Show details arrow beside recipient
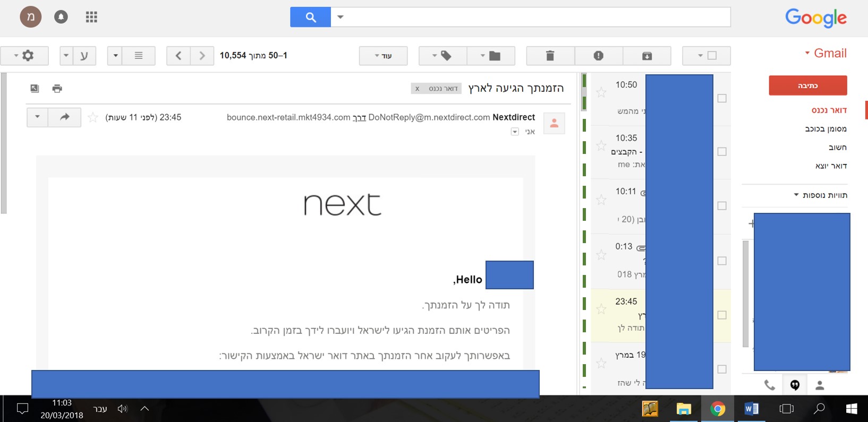 [515, 132]
